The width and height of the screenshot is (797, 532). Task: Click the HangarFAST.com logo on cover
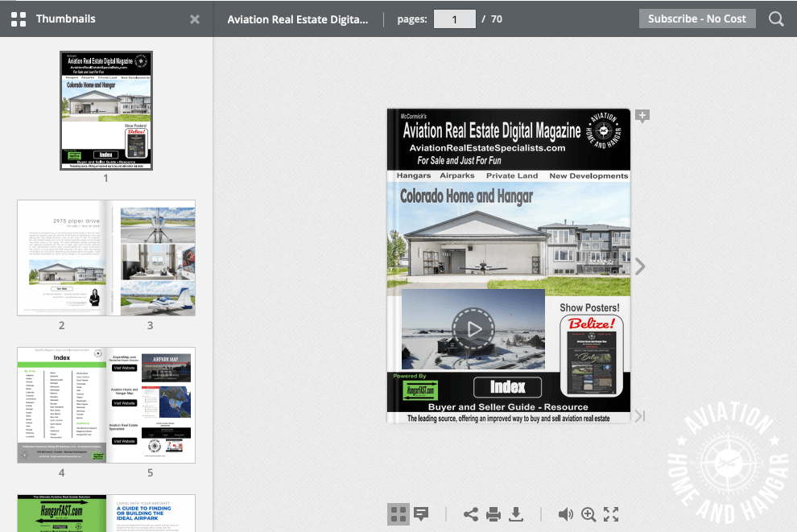pyautogui.click(x=420, y=390)
